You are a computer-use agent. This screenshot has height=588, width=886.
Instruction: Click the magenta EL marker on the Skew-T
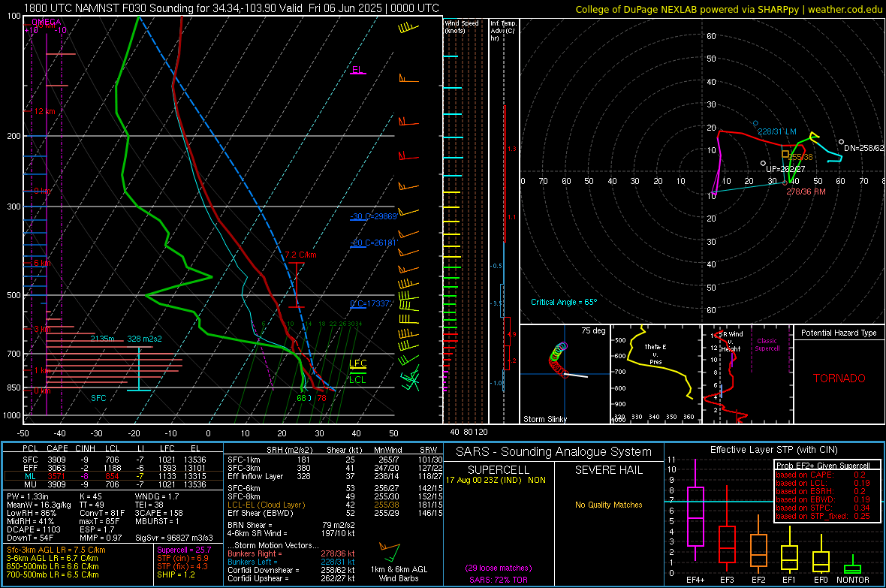pyautogui.click(x=357, y=70)
